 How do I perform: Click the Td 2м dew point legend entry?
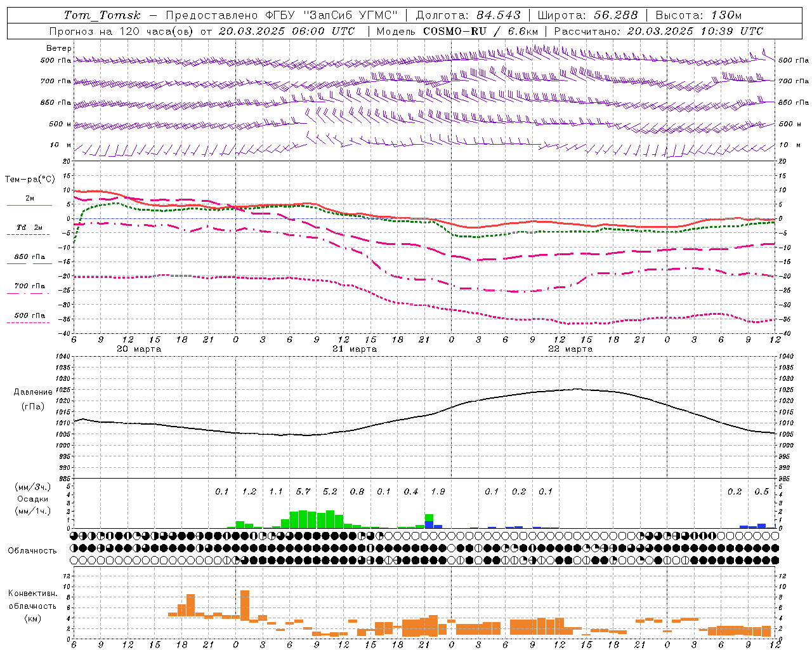tap(30, 227)
